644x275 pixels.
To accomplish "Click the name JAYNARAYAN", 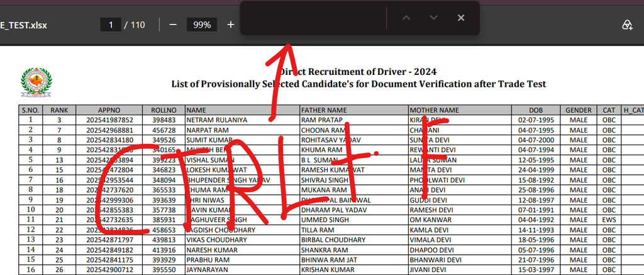I will click(206, 270).
